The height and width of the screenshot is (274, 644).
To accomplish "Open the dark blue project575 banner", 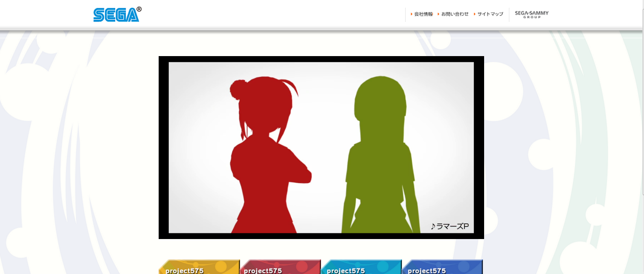I will [x=442, y=267].
